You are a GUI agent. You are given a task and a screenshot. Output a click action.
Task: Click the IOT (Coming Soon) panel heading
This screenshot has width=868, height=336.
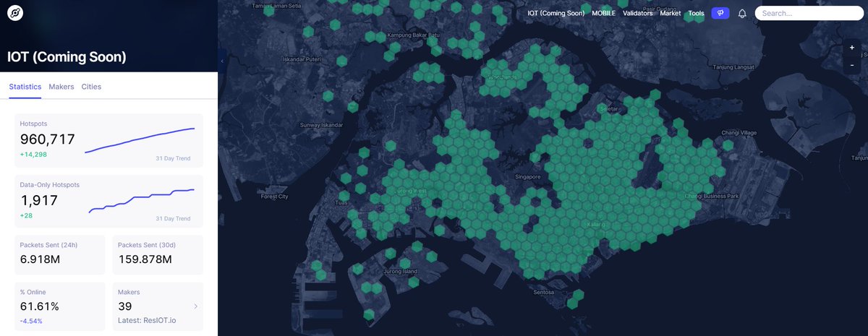click(67, 56)
